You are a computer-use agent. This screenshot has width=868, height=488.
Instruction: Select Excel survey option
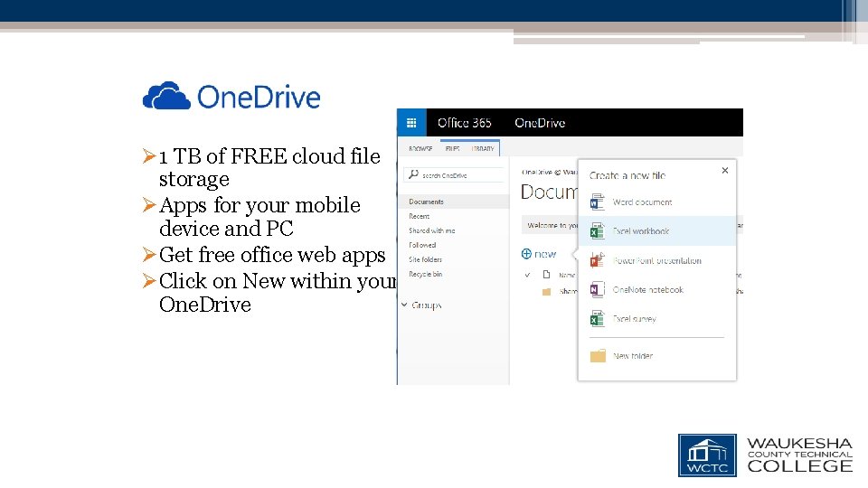tap(657, 319)
